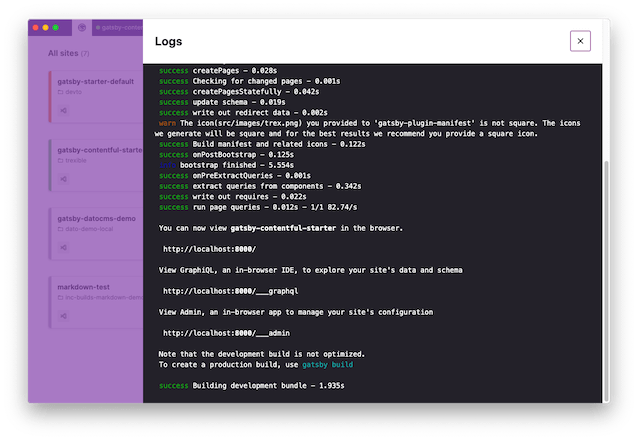
Task: Click the 'gatsby build' command text
Action: click(328, 365)
